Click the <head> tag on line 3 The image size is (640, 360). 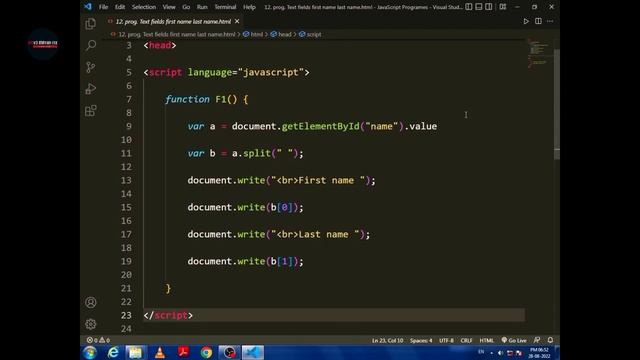[160, 45]
